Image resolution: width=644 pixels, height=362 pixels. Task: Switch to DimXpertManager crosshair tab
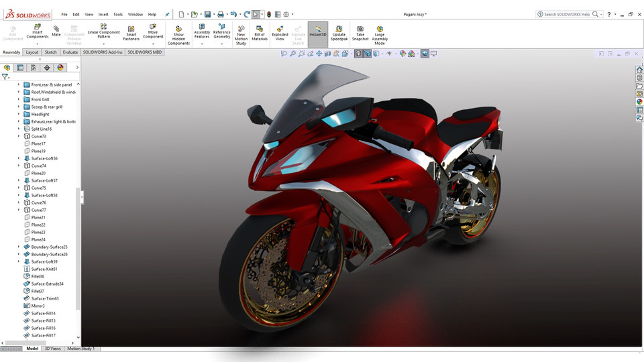47,68
